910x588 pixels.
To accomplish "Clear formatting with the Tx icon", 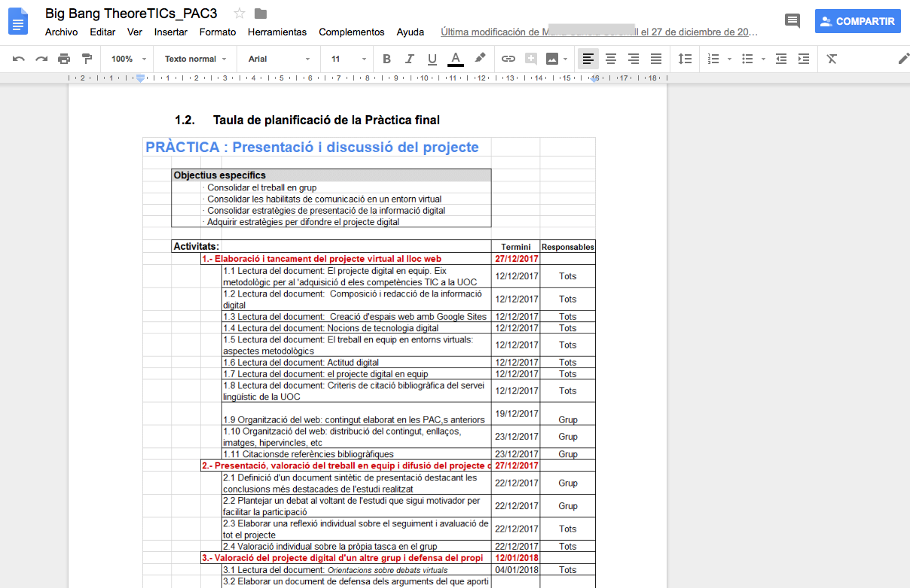I will (x=832, y=59).
